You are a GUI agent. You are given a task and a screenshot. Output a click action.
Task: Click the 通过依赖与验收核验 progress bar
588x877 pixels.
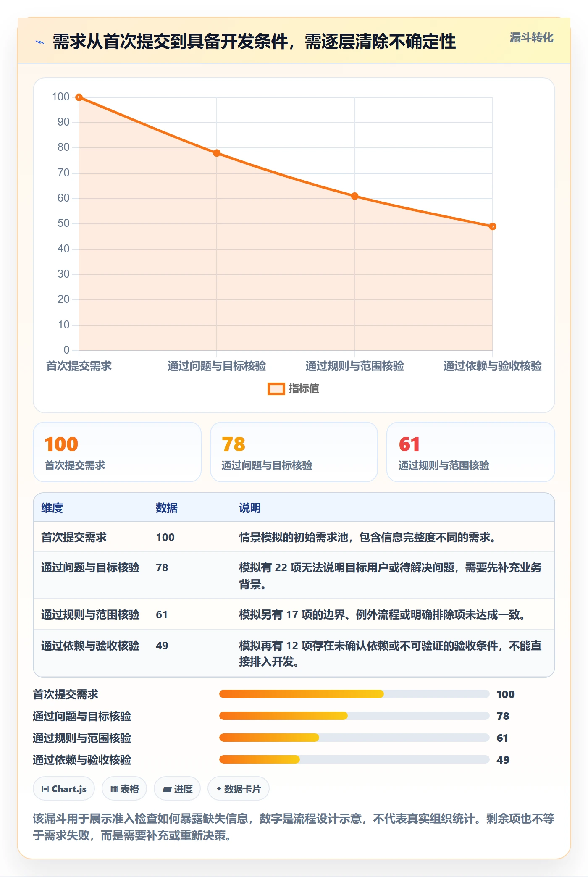(354, 759)
